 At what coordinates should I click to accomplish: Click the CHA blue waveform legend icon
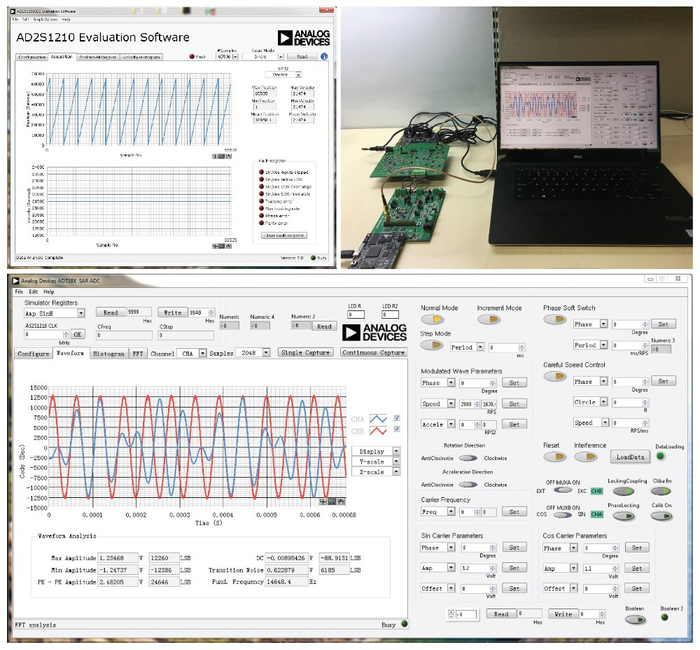click(379, 418)
